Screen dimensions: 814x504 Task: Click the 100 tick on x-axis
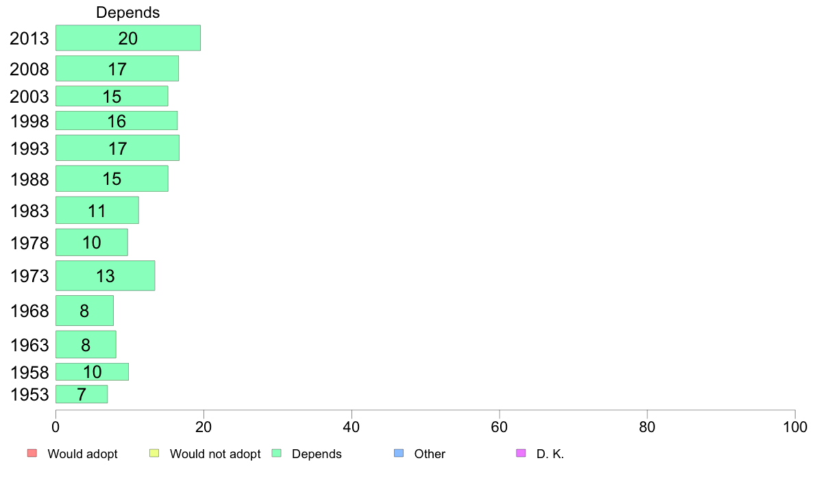click(795, 427)
